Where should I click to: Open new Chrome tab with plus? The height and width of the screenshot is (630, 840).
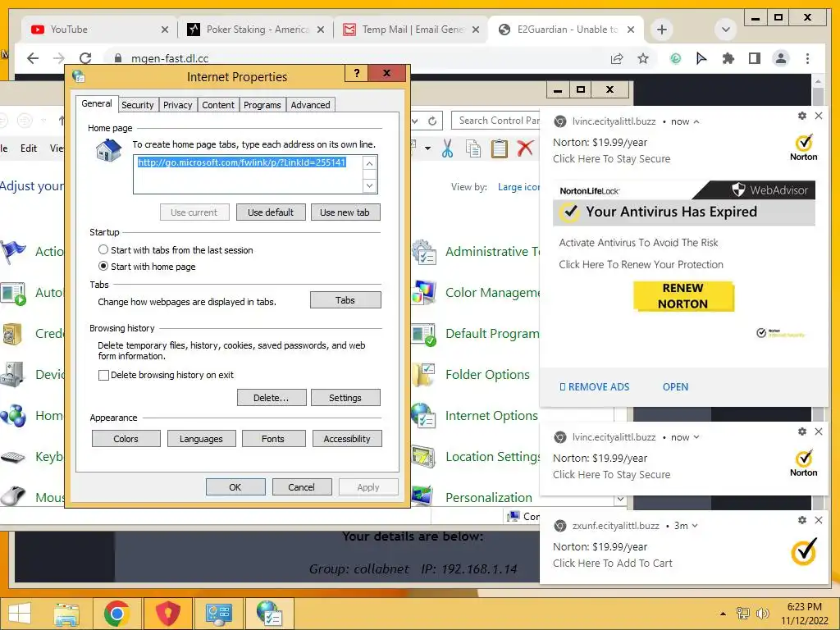click(662, 30)
